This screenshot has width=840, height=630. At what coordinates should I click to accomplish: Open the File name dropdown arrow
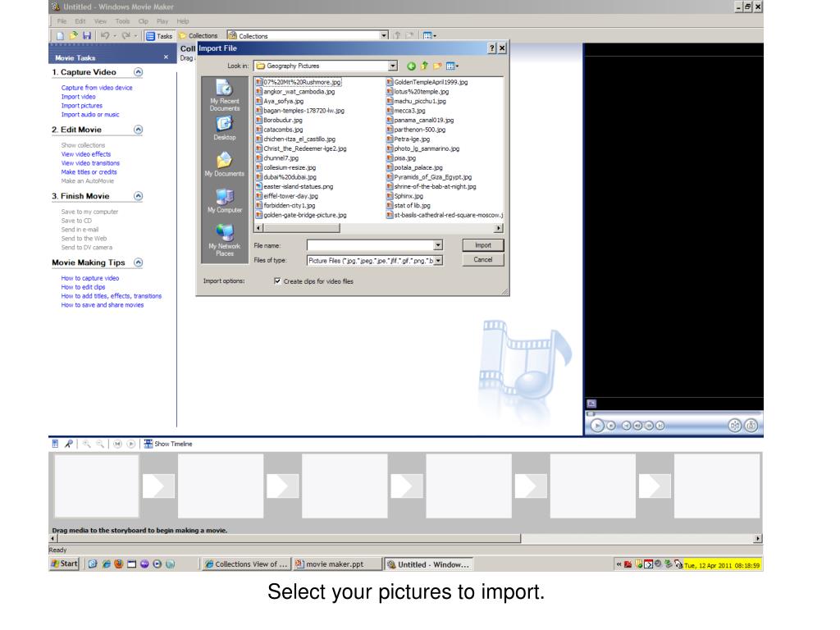tap(438, 245)
